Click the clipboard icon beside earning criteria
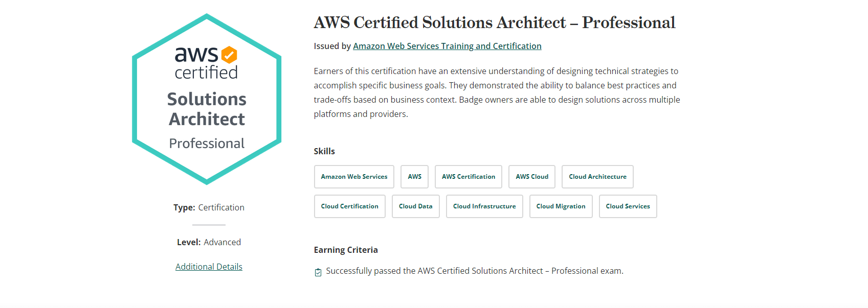Image resolution: width=868 pixels, height=308 pixels. click(x=318, y=272)
